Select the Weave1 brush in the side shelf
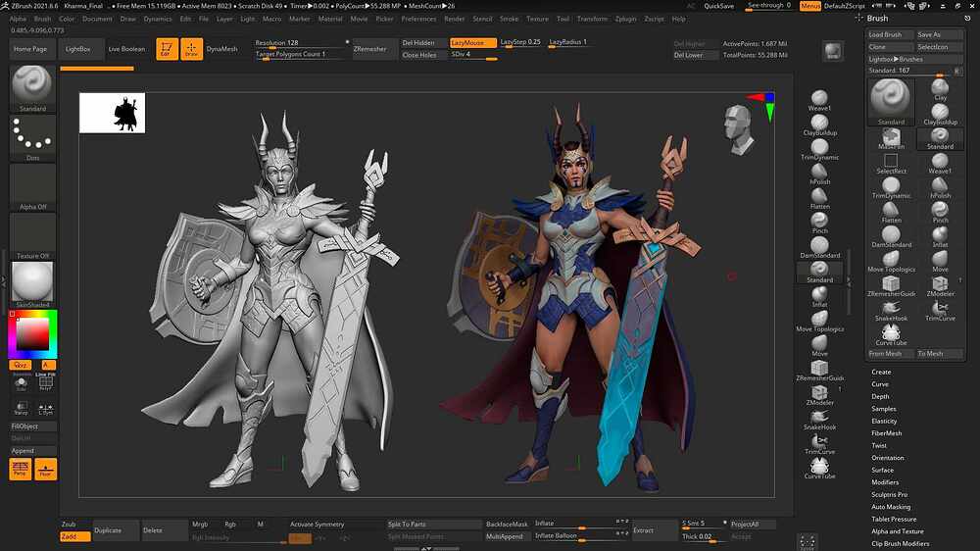The image size is (980, 551). tap(819, 101)
